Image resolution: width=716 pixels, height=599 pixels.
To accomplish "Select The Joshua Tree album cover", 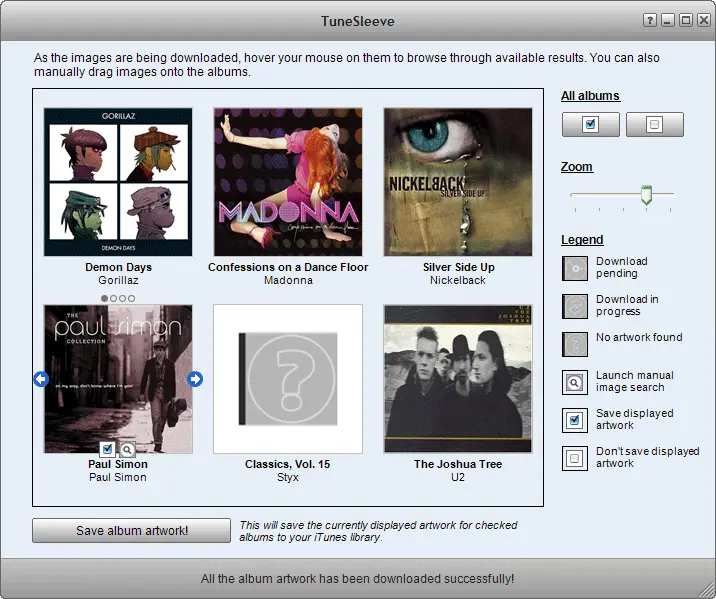I will click(458, 379).
